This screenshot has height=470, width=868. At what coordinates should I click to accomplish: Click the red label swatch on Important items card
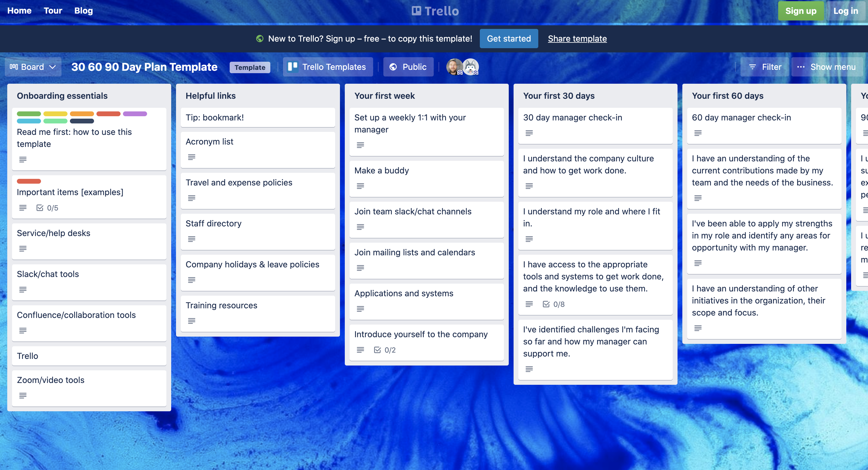point(29,181)
